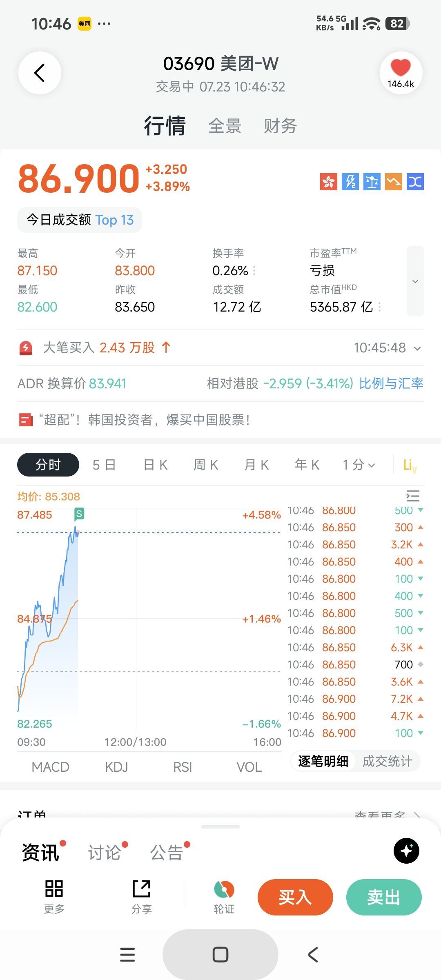
Task: Tap the red heart favorite icon
Action: point(401,67)
